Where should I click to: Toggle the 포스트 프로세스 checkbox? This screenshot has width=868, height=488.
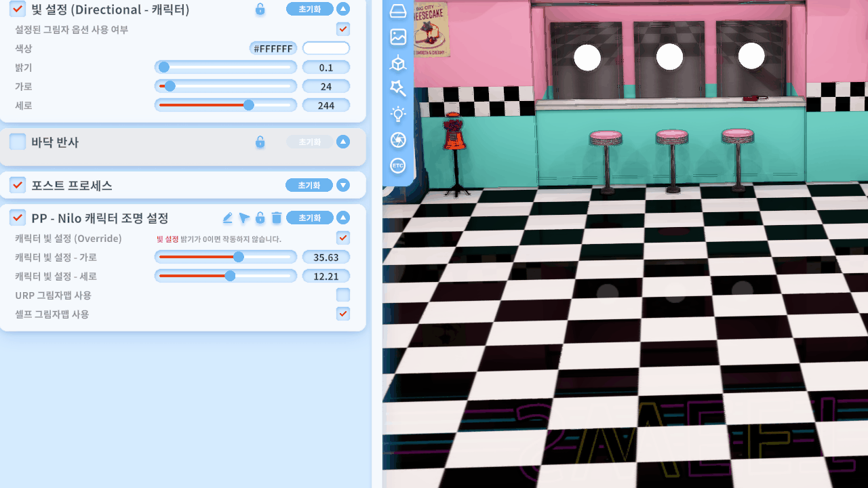tap(18, 185)
